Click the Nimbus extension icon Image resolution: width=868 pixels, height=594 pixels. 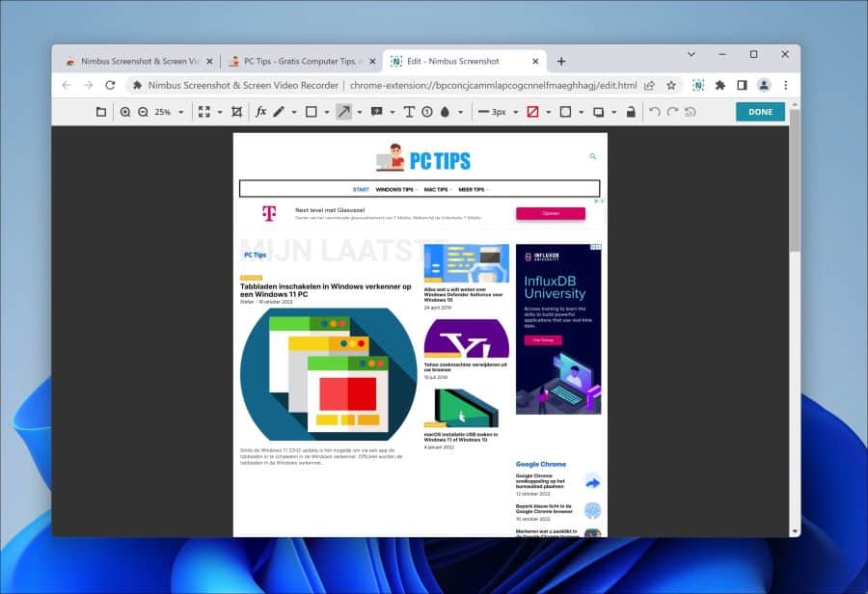pyautogui.click(x=698, y=85)
